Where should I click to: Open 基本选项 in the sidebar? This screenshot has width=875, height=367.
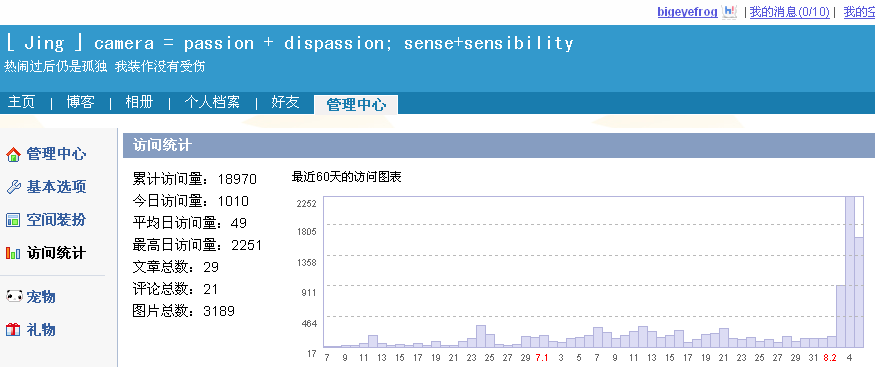click(x=56, y=187)
